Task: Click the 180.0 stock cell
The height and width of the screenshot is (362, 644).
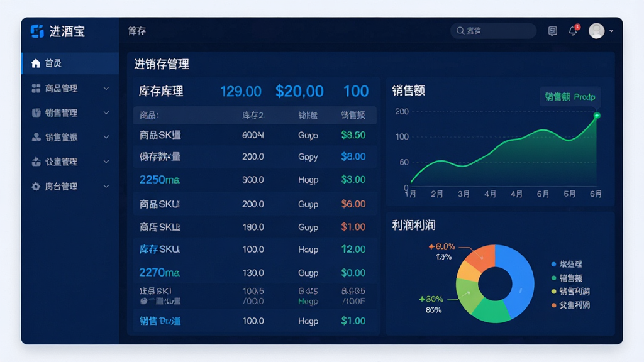Action: coord(253,227)
